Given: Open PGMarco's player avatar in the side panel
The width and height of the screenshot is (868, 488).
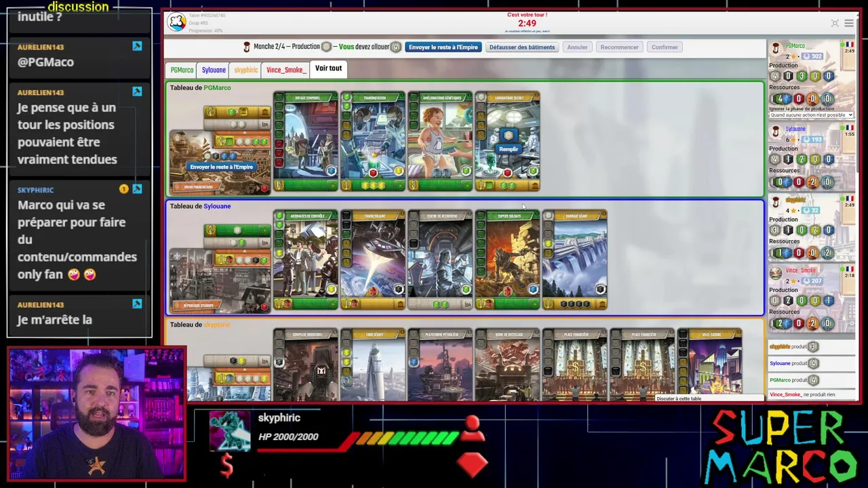Looking at the screenshot, I should point(776,49).
